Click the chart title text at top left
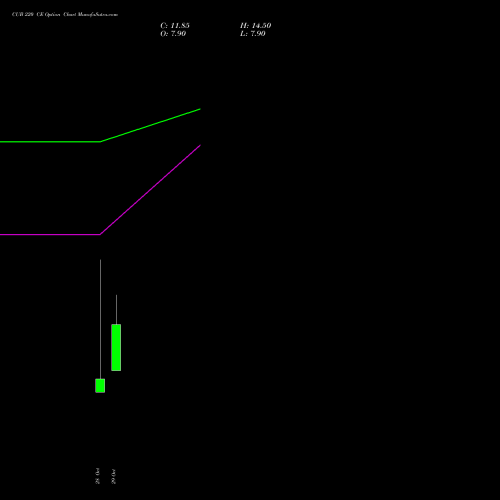500x500 pixels. click(65, 15)
